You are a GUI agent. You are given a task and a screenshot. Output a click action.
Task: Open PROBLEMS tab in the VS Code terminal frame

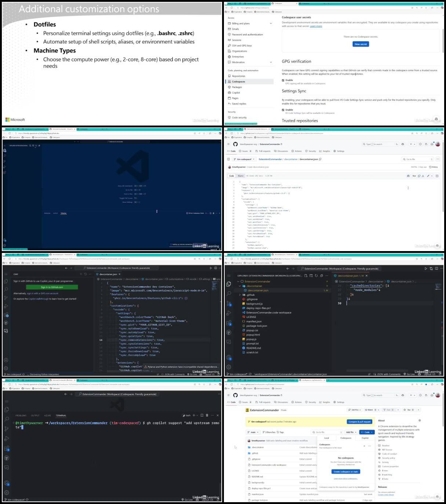pos(21,416)
